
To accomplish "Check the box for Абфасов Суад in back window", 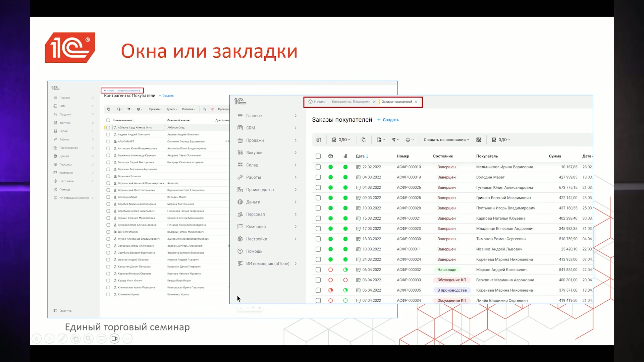I will (x=108, y=128).
